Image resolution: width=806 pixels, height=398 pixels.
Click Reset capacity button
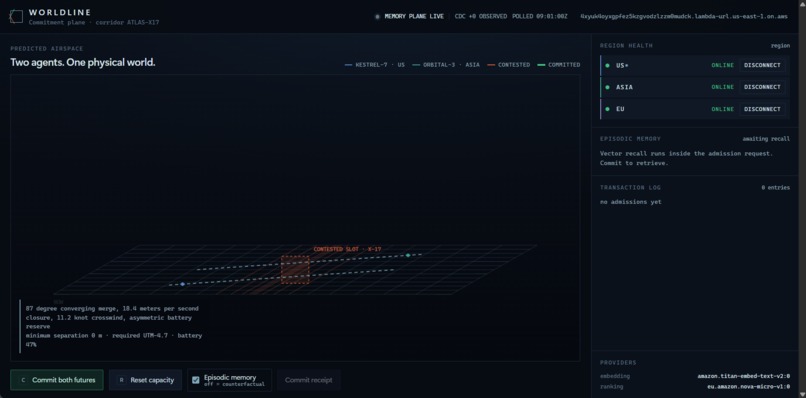point(145,380)
